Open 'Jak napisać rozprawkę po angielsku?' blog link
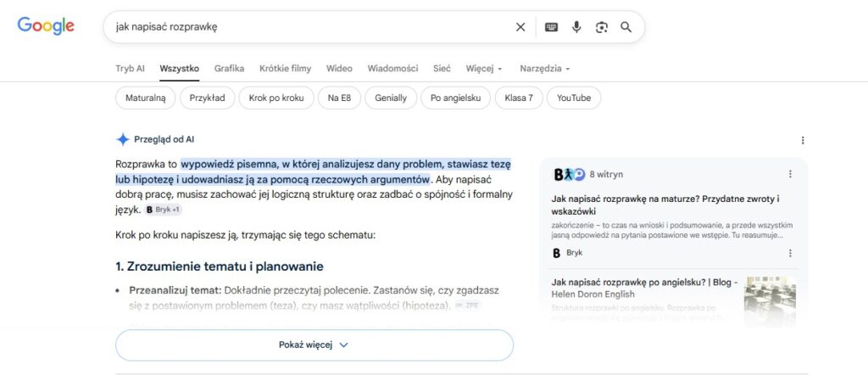Screen dimensions: 868x387 coord(644,289)
